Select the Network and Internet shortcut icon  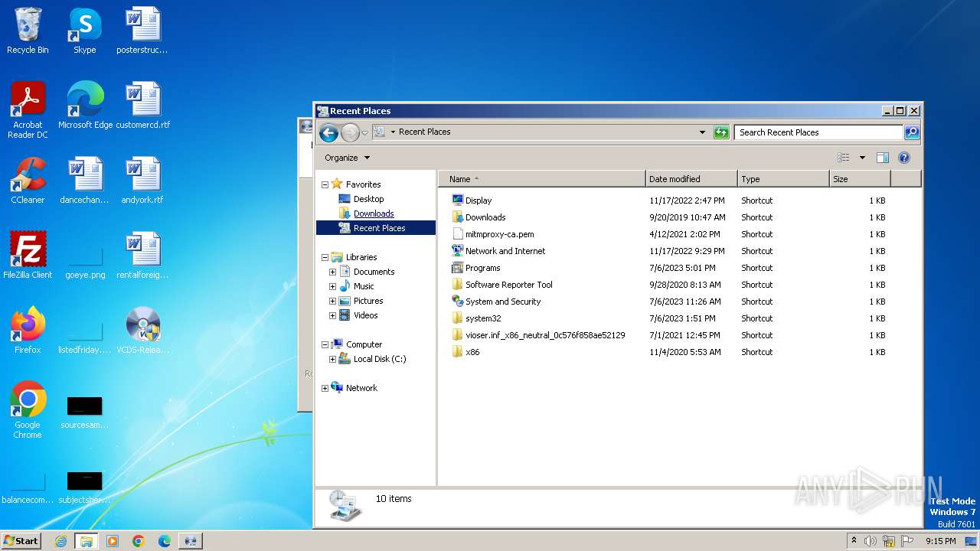pos(458,251)
